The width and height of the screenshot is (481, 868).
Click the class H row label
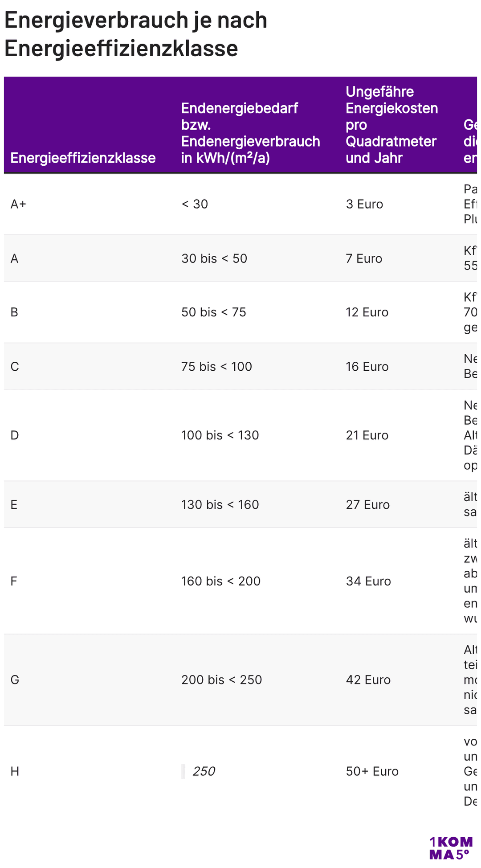15,771
